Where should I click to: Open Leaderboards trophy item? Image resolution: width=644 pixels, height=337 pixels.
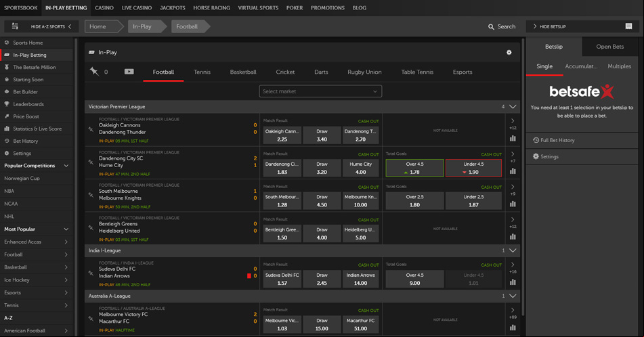point(37,104)
